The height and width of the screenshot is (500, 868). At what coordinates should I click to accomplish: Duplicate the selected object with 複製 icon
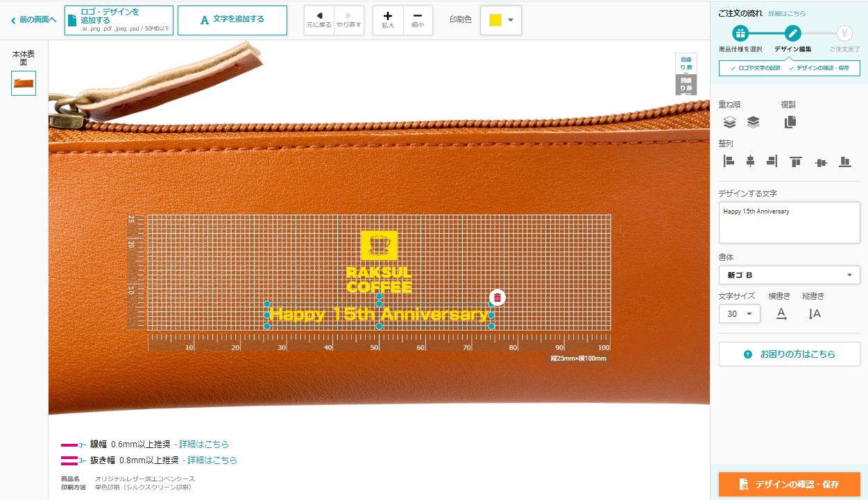click(x=790, y=122)
